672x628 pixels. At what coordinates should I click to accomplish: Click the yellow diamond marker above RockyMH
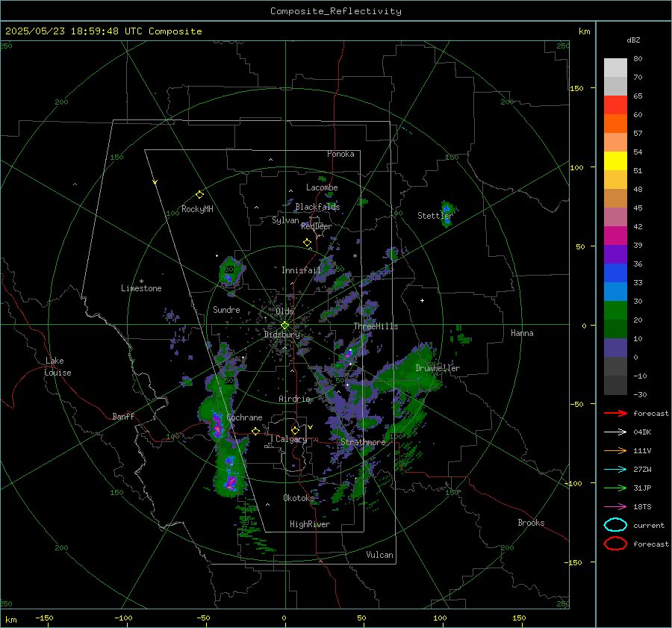click(199, 195)
